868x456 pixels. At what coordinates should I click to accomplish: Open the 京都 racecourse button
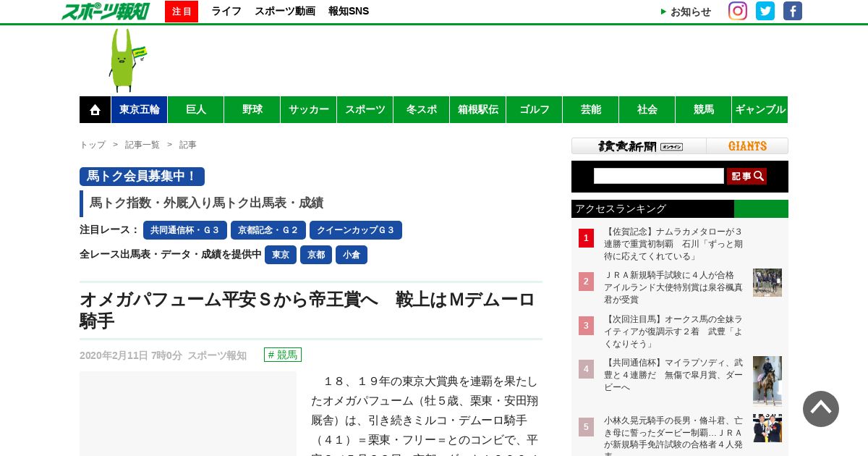[x=316, y=255]
